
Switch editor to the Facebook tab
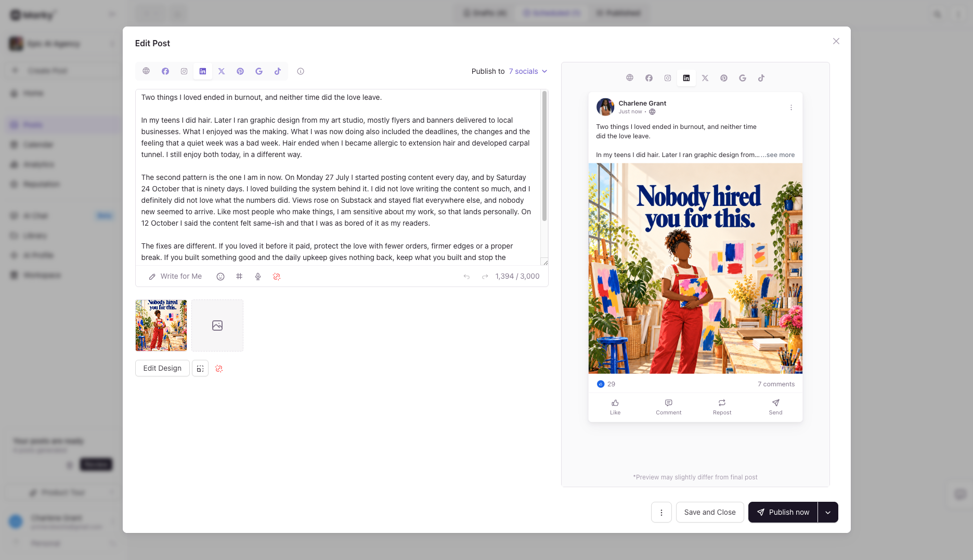pyautogui.click(x=165, y=71)
